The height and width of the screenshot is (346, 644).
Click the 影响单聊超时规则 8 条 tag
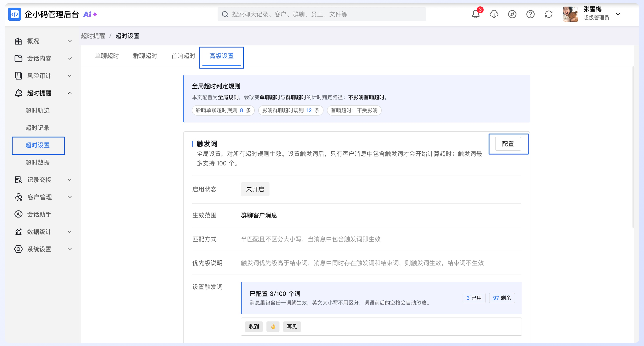pyautogui.click(x=223, y=110)
